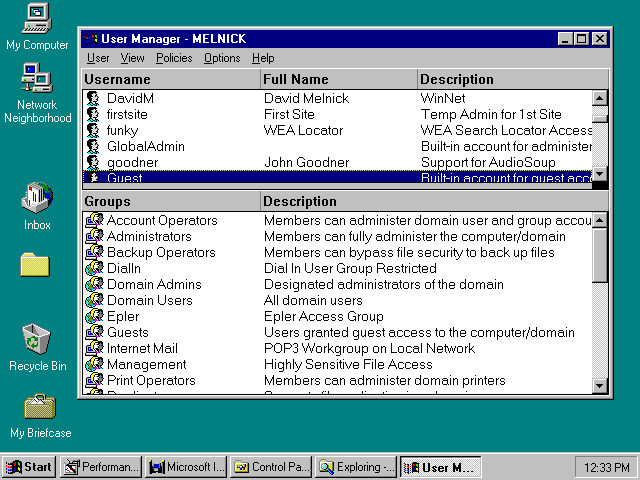Select the Domain Admins group icon

[x=94, y=284]
